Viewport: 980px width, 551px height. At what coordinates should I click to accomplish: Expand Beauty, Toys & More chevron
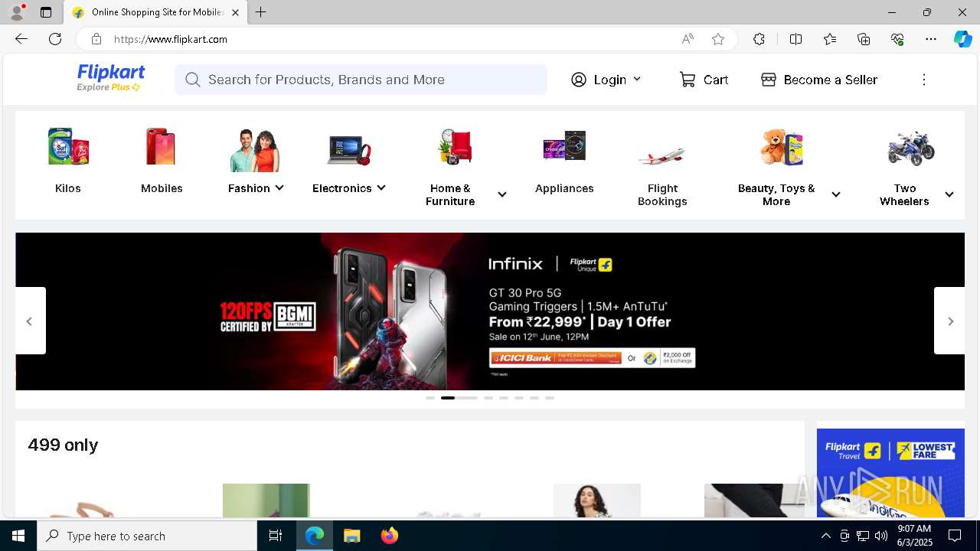(x=836, y=194)
